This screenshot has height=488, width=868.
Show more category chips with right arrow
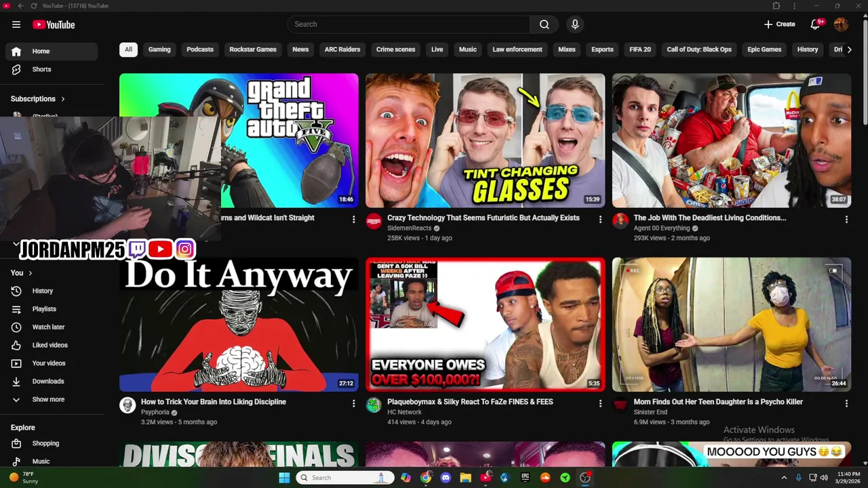(x=849, y=49)
